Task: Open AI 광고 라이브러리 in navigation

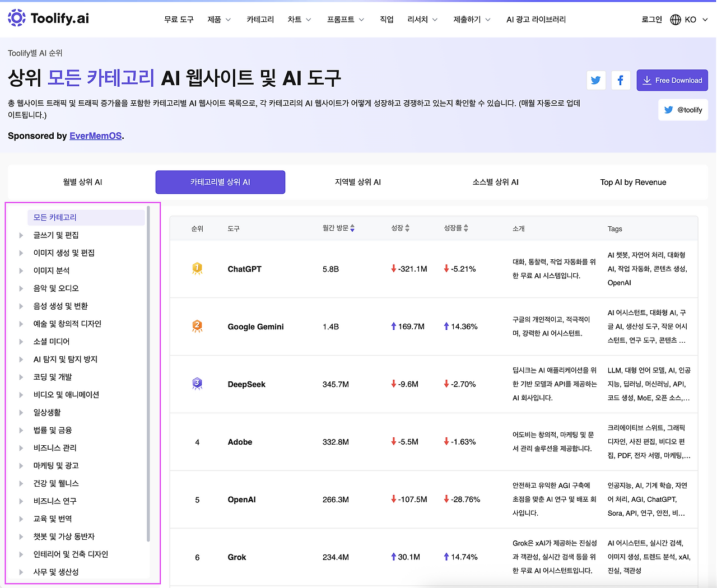Action: 536,20
